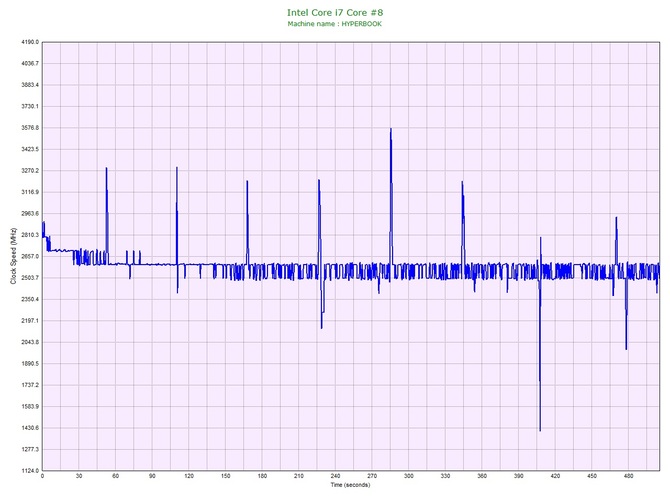The image size is (670, 502).
Task: Click the 60 tick on time axis
Action: (x=115, y=476)
